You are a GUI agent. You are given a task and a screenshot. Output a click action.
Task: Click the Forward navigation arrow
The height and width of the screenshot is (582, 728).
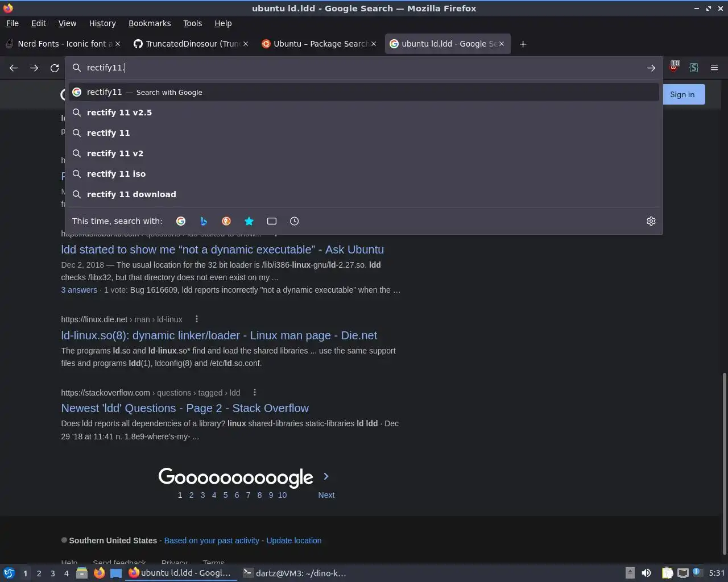(34, 68)
